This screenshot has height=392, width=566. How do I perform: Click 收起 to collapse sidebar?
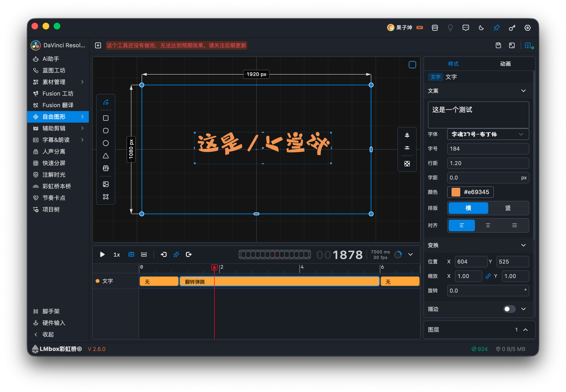pos(58,334)
